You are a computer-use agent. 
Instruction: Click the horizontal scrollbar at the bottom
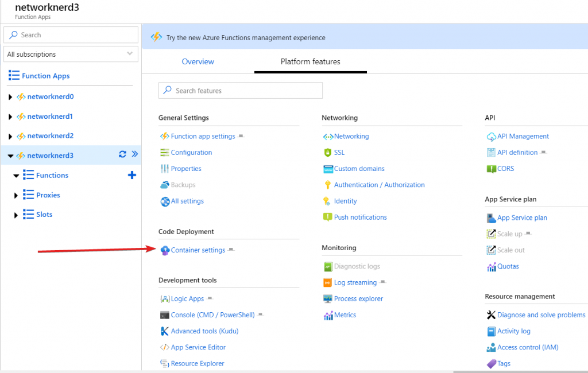520,372
